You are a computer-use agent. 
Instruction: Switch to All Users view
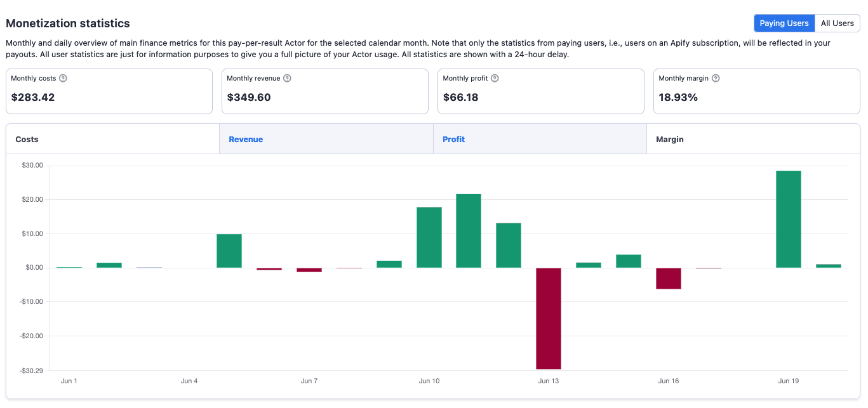pyautogui.click(x=837, y=23)
